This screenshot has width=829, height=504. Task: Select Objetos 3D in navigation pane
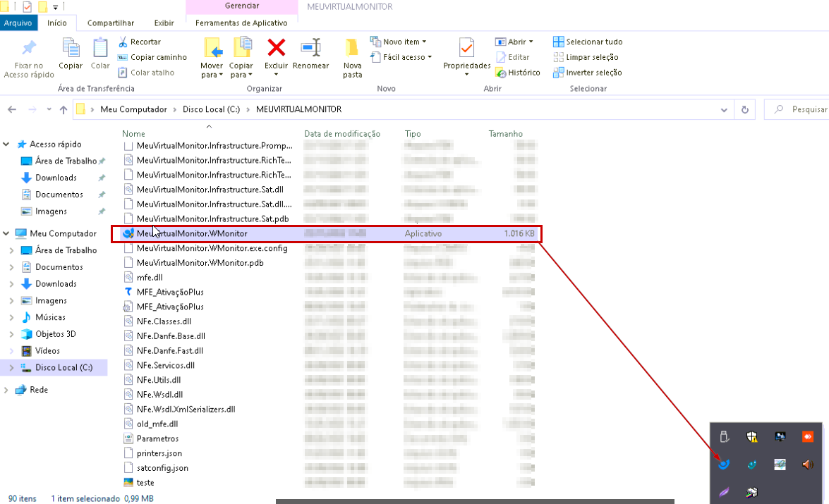point(56,334)
